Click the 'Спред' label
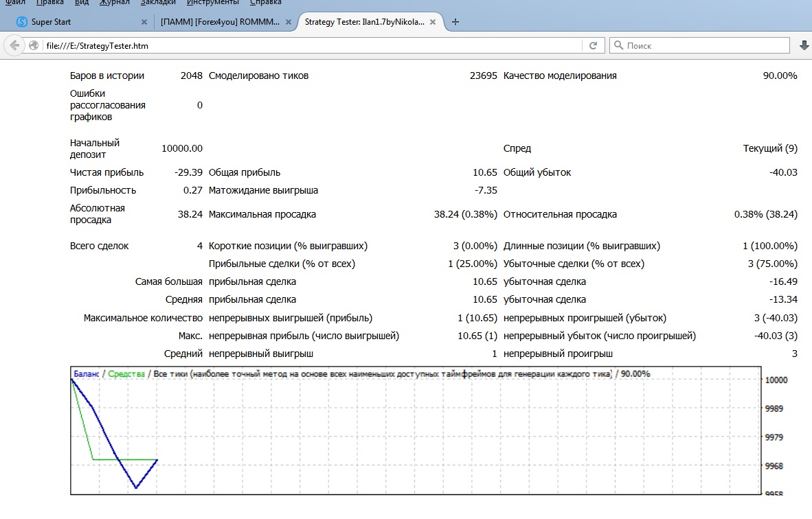 pos(517,148)
